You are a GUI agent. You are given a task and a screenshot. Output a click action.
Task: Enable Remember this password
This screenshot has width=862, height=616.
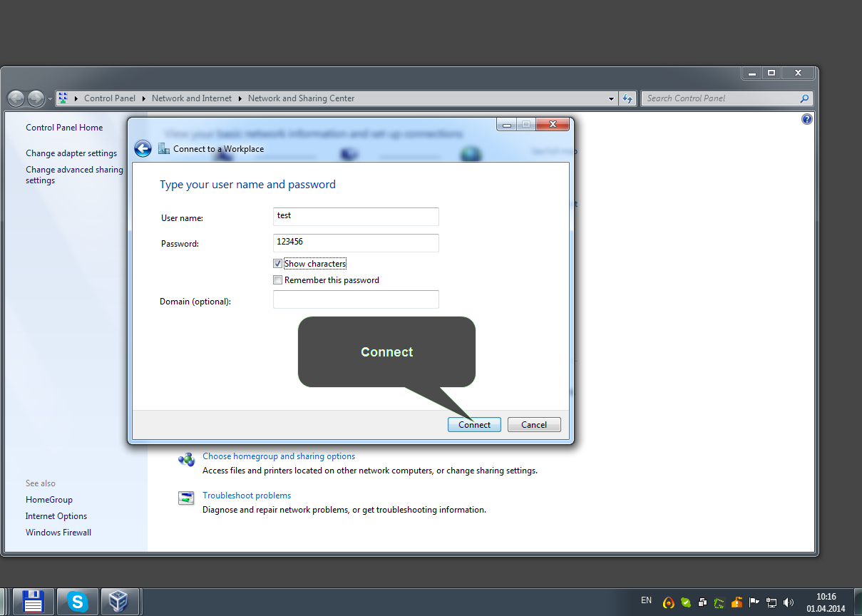[278, 280]
